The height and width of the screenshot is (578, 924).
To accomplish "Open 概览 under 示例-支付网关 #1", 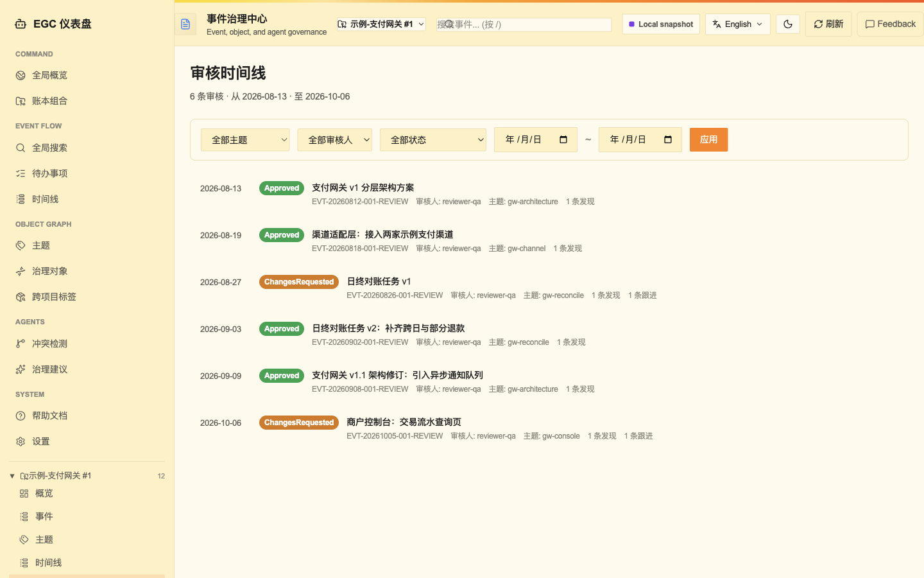I will pyautogui.click(x=87, y=493).
